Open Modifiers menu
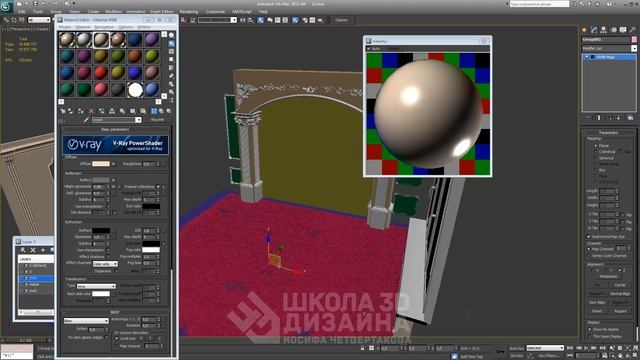 tap(113, 12)
